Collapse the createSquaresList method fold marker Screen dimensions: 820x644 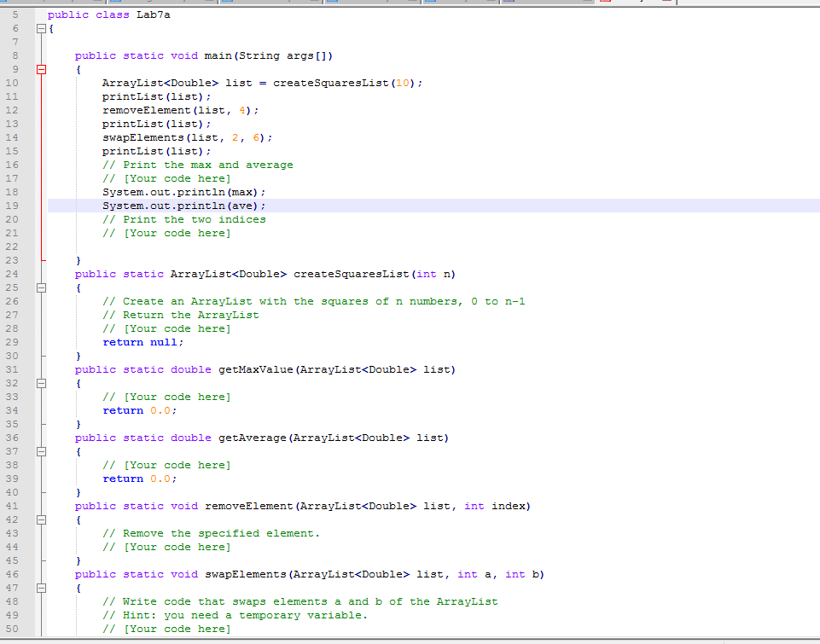(x=41, y=287)
